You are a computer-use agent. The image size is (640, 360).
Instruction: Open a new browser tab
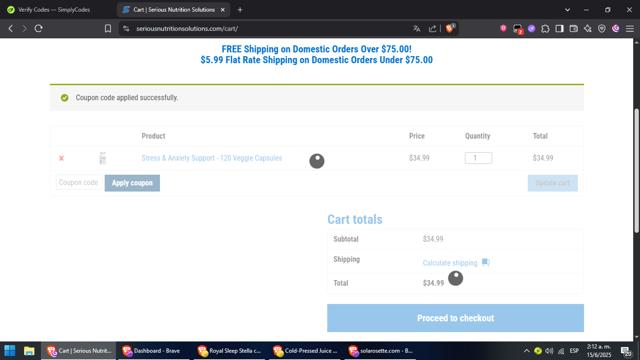pos(240,10)
